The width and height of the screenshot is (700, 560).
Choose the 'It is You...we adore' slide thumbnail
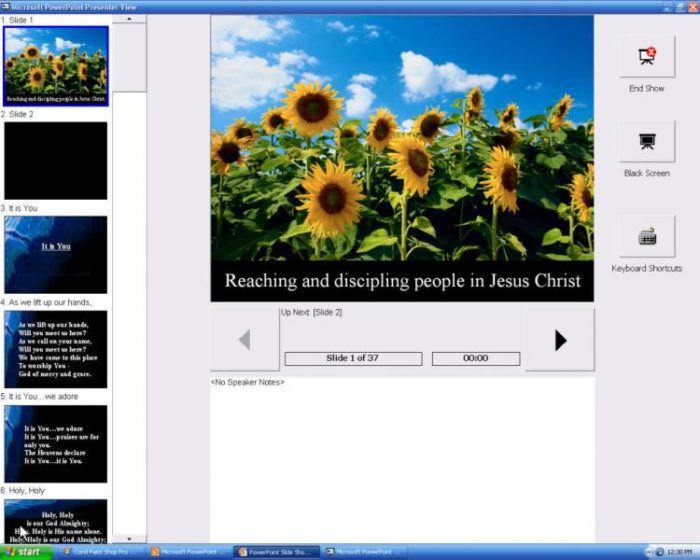point(56,443)
